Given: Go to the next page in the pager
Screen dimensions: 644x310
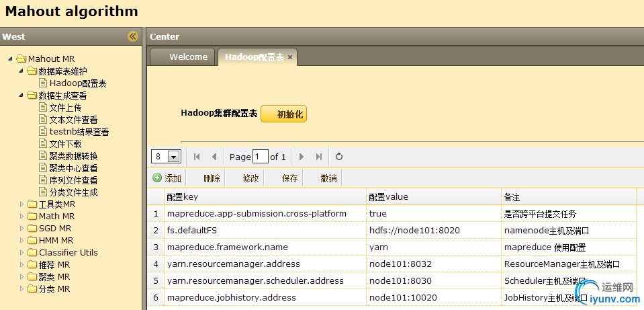Looking at the screenshot, I should click(x=302, y=157).
